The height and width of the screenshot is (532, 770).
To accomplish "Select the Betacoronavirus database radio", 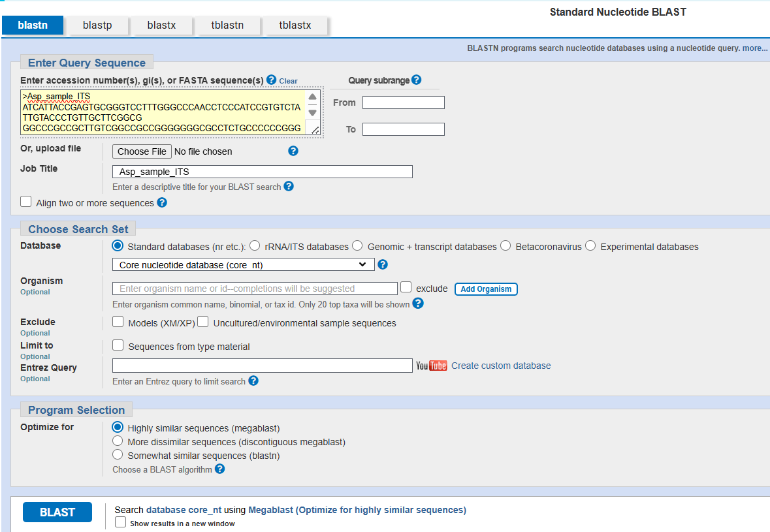I will tap(505, 245).
